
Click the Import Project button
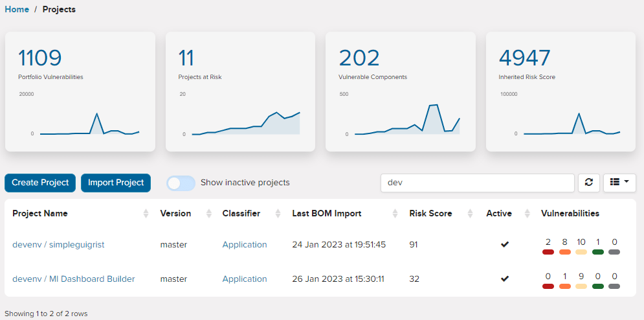click(x=116, y=183)
